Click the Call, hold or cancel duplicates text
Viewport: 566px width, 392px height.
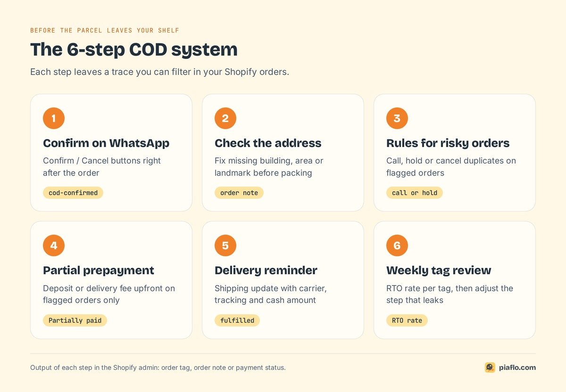pyautogui.click(x=451, y=167)
